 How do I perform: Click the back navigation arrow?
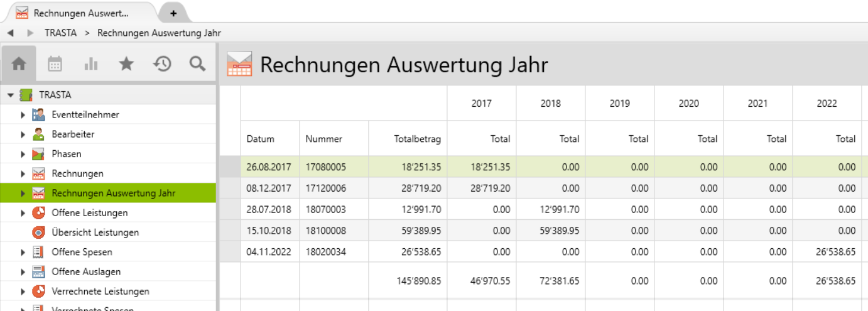click(11, 33)
